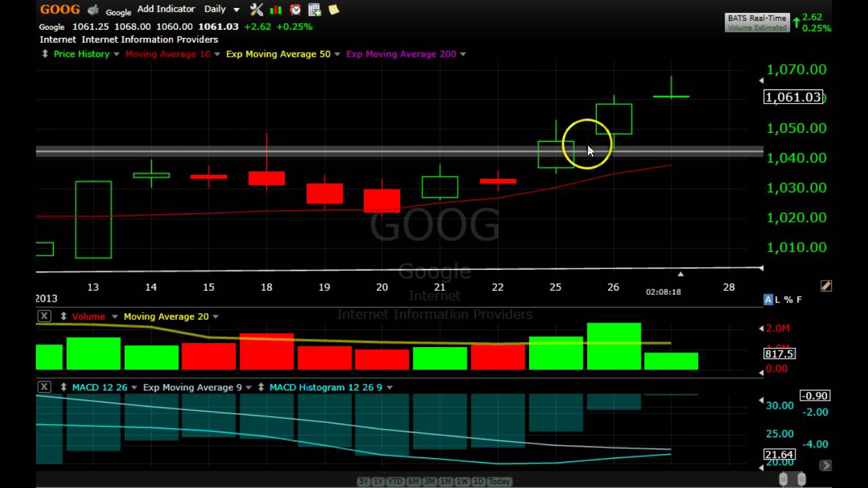Open the chart settings tools icon
The width and height of the screenshot is (868, 488).
[256, 9]
